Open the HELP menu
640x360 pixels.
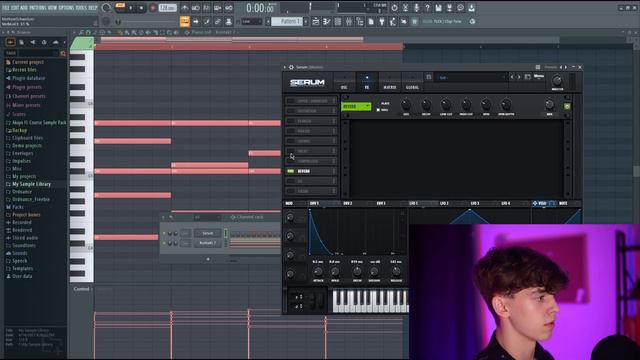[93, 8]
